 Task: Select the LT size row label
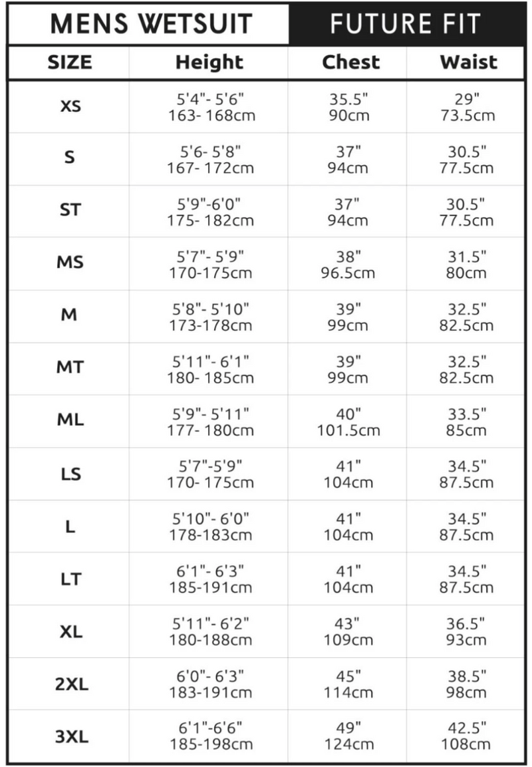coord(70,579)
